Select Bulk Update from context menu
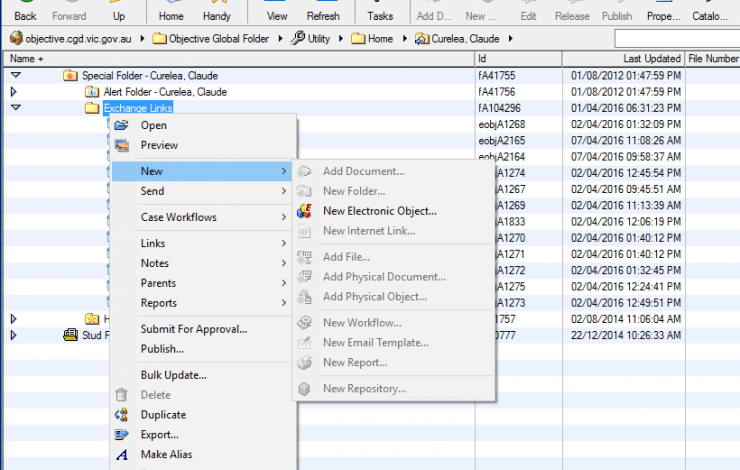The height and width of the screenshot is (470, 740). (173, 375)
